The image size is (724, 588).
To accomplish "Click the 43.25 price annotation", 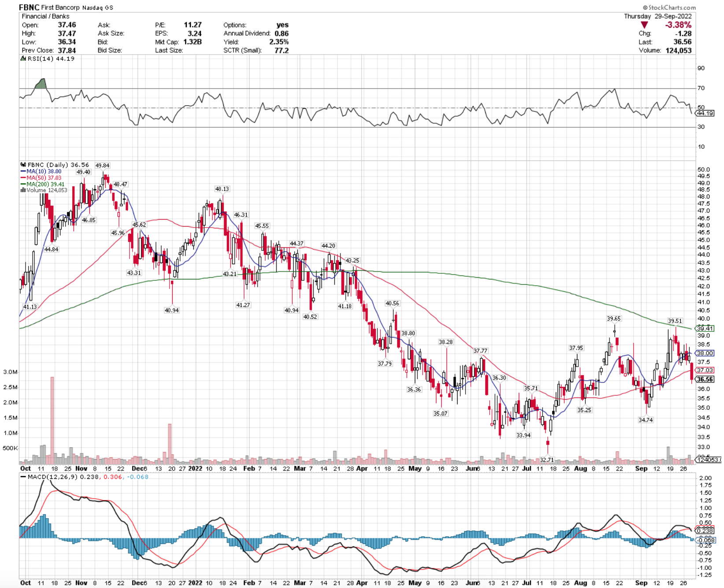I will tap(352, 261).
